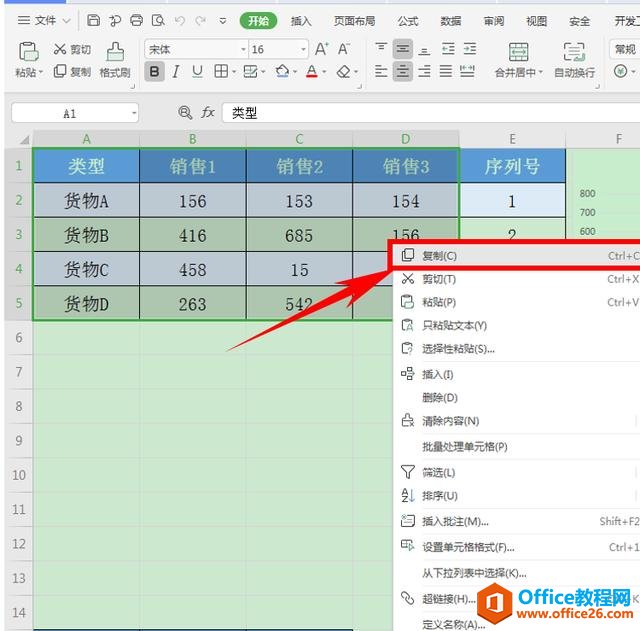Toggle Italic formatting
The height and width of the screenshot is (631, 640).
(176, 72)
